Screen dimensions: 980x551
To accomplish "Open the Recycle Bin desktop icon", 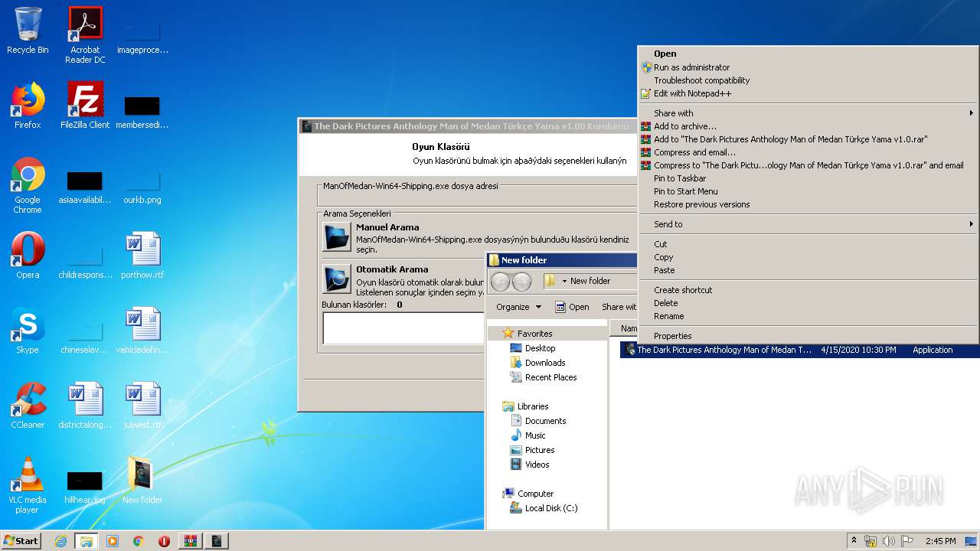I will (x=28, y=31).
